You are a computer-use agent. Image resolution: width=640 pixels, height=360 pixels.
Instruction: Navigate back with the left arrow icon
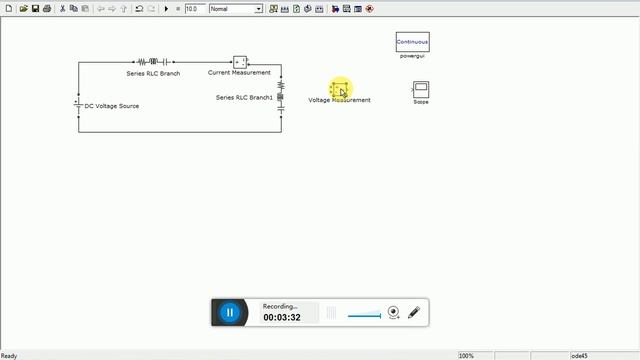point(100,9)
